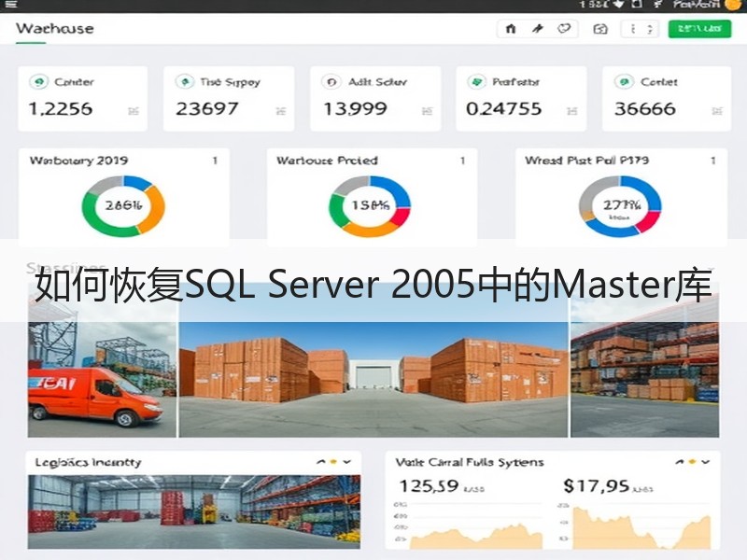
Task: Click the yellow dot in Legiblics Incantty header
Action: coord(333,462)
